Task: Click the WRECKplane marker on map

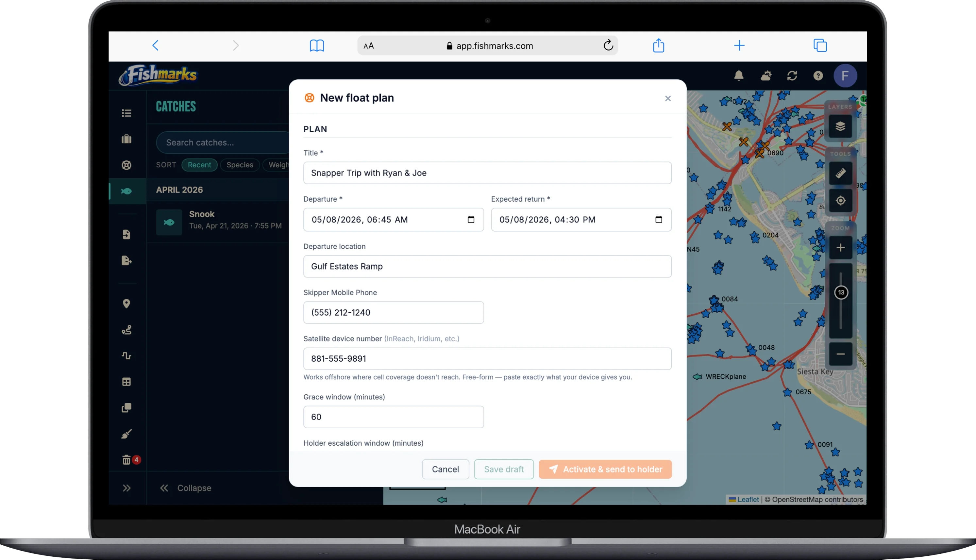Action: (697, 376)
